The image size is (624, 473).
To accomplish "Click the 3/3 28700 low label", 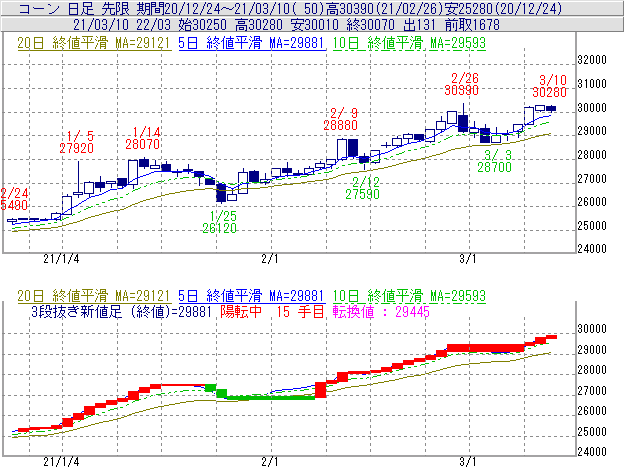I will coord(495,161).
